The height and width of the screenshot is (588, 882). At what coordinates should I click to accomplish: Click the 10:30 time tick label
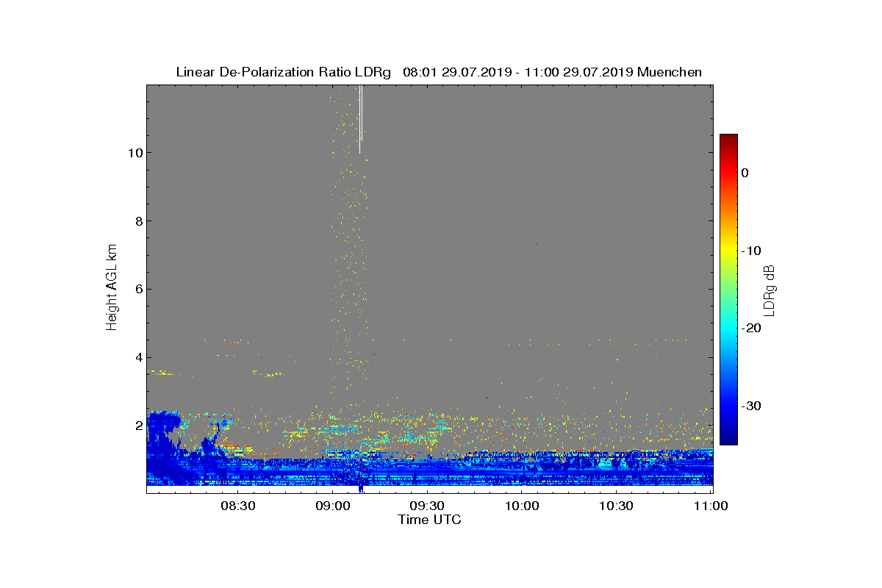617,506
